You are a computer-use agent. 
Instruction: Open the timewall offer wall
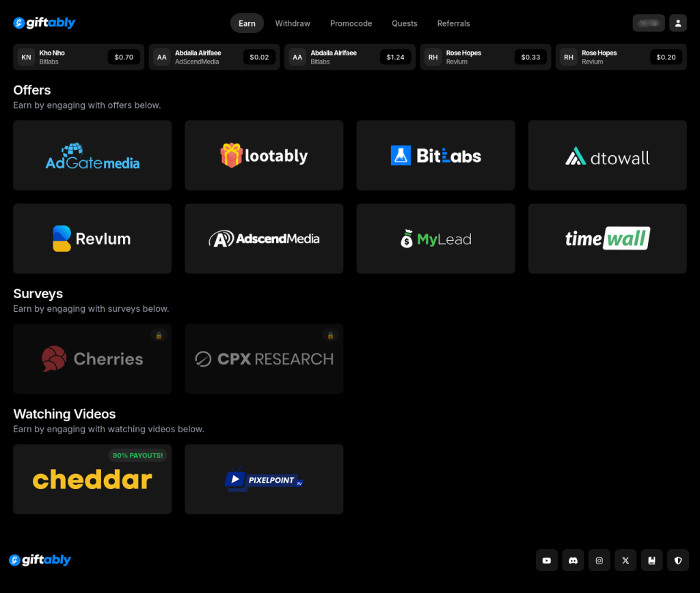tap(607, 239)
